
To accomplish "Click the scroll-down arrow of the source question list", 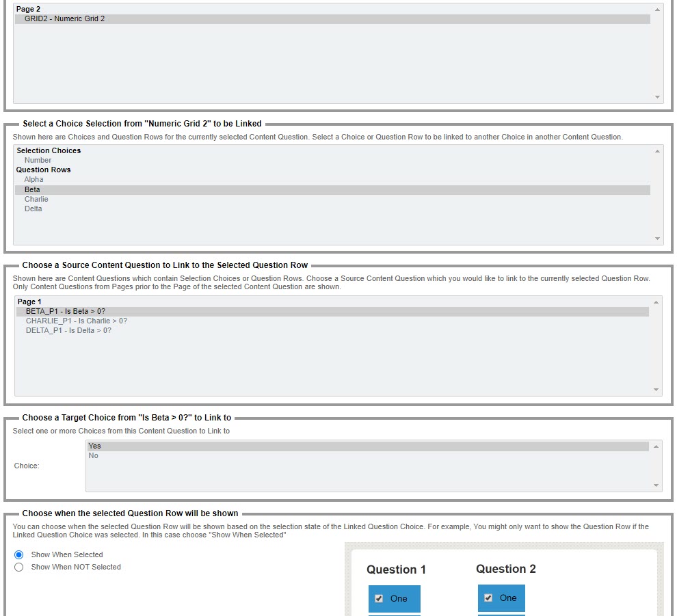I will 656,388.
